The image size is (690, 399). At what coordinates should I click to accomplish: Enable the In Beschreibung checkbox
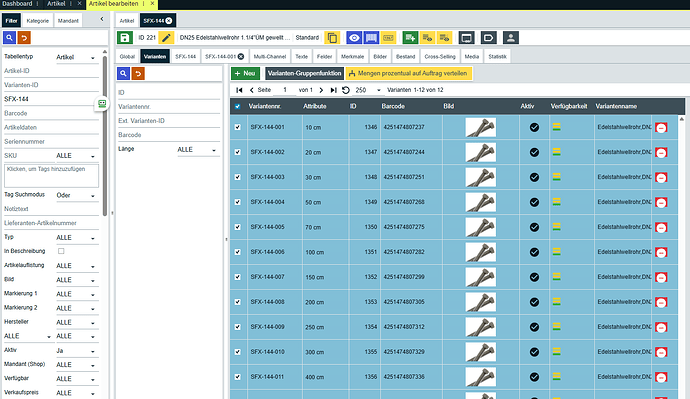tap(61, 251)
